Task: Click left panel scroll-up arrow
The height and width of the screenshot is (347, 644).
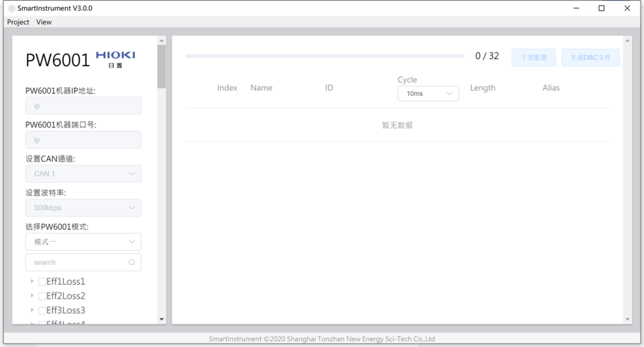Action: (x=162, y=41)
